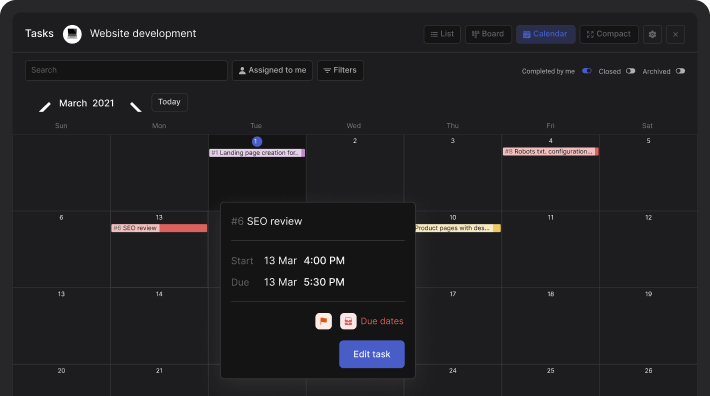The image size is (710, 396).
Task: Open the Filters dropdown
Action: pos(340,71)
